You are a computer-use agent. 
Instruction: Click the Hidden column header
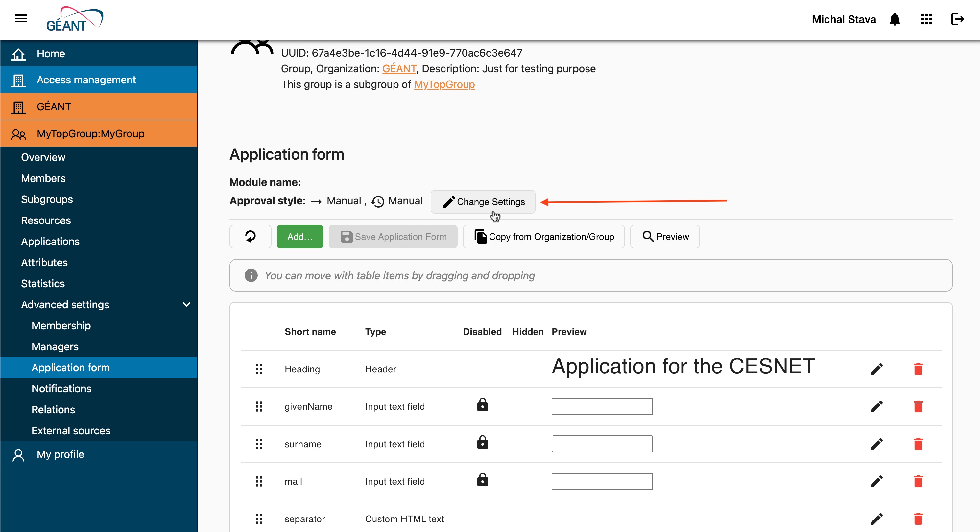click(528, 332)
